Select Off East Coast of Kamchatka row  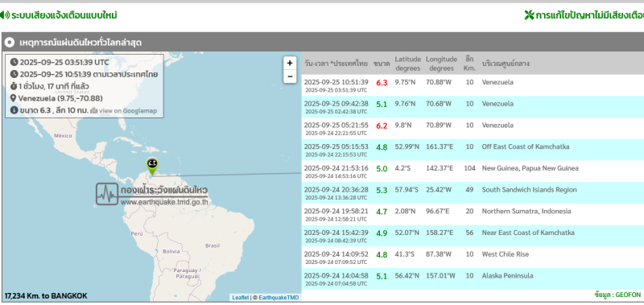click(473, 150)
